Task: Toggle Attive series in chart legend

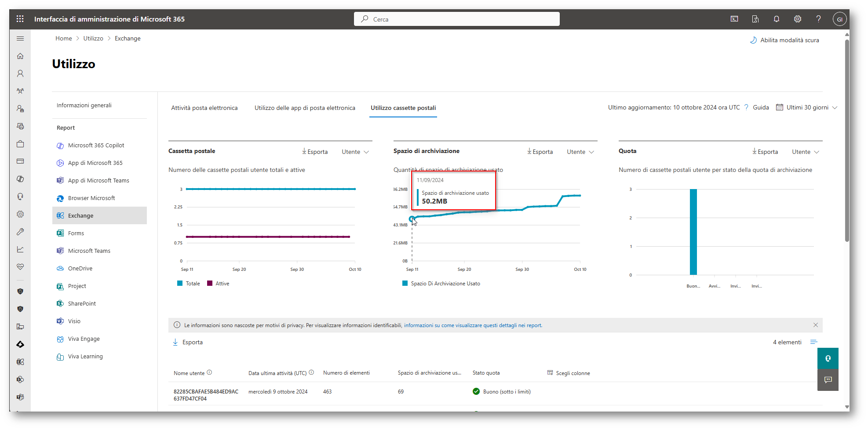Action: [x=218, y=284]
